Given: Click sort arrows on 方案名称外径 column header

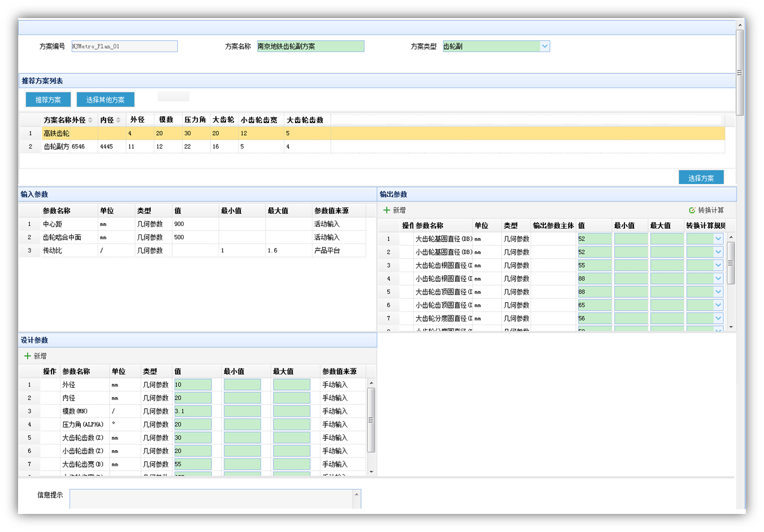Looking at the screenshot, I should coord(90,120).
